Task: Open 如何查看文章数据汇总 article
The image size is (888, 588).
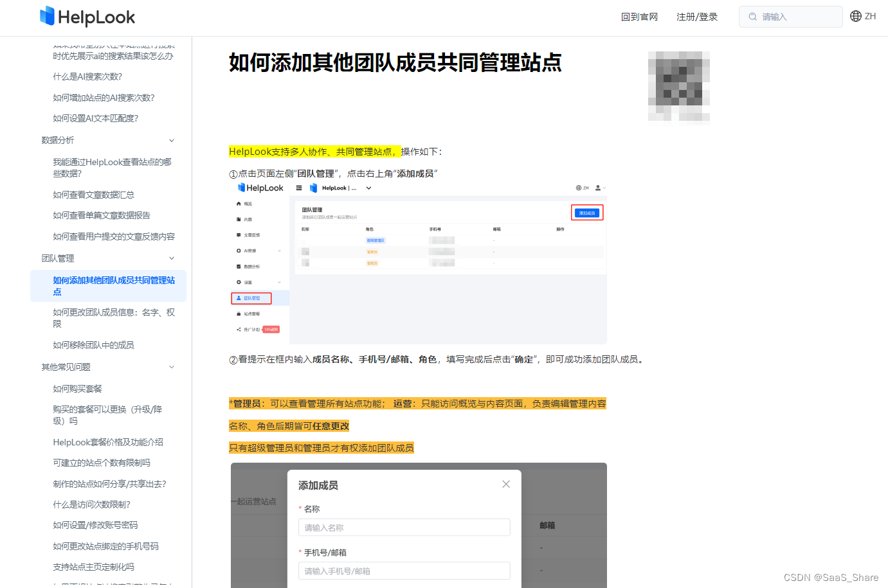Action: tap(93, 195)
